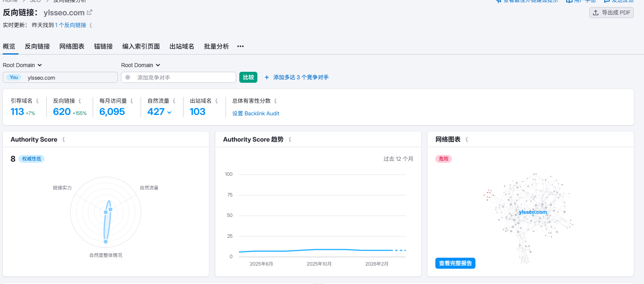Click info icon beside Authority Score title

64,139
